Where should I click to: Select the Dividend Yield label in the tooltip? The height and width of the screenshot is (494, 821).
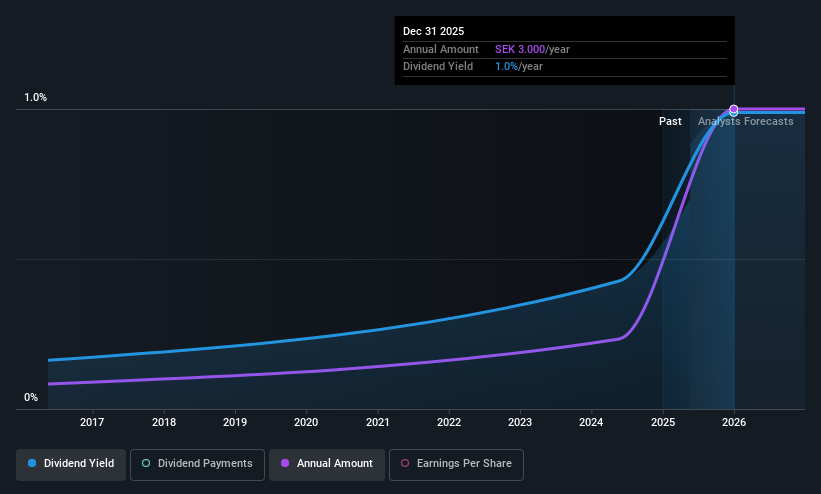click(438, 67)
